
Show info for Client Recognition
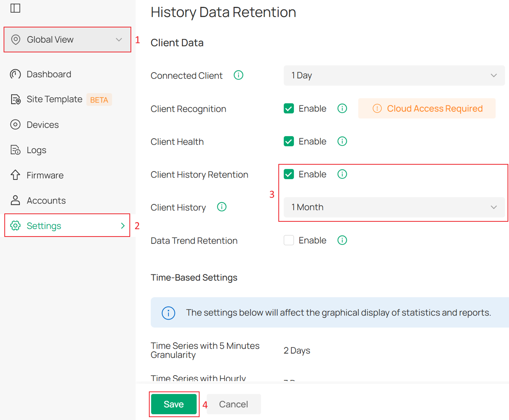[x=342, y=108]
